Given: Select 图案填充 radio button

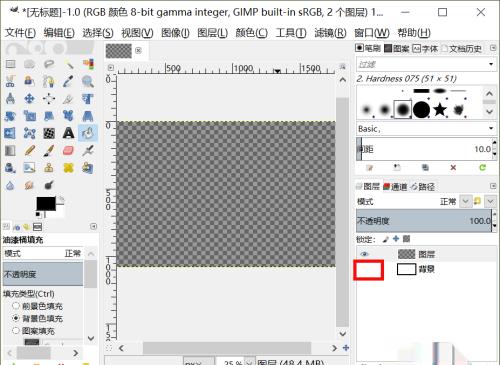Looking at the screenshot, I should pos(16,331).
